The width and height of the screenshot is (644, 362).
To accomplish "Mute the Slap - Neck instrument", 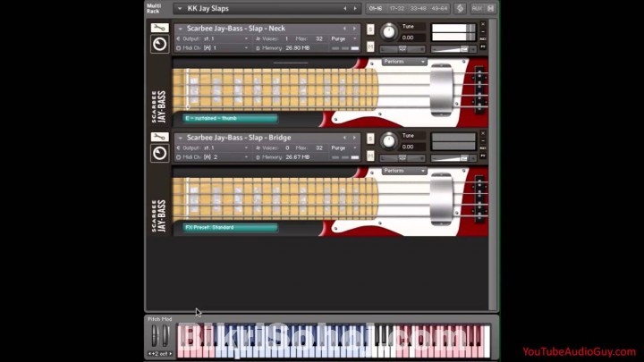I will pyautogui.click(x=370, y=46).
